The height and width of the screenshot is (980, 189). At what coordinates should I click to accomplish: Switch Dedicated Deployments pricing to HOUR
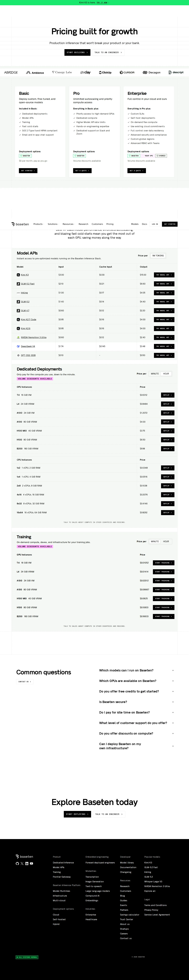[x=166, y=374]
